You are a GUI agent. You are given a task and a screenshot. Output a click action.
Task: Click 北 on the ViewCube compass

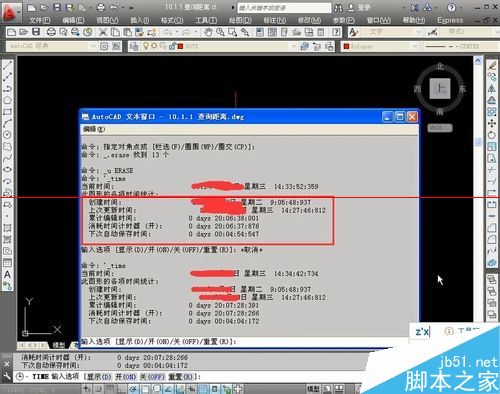(x=440, y=67)
